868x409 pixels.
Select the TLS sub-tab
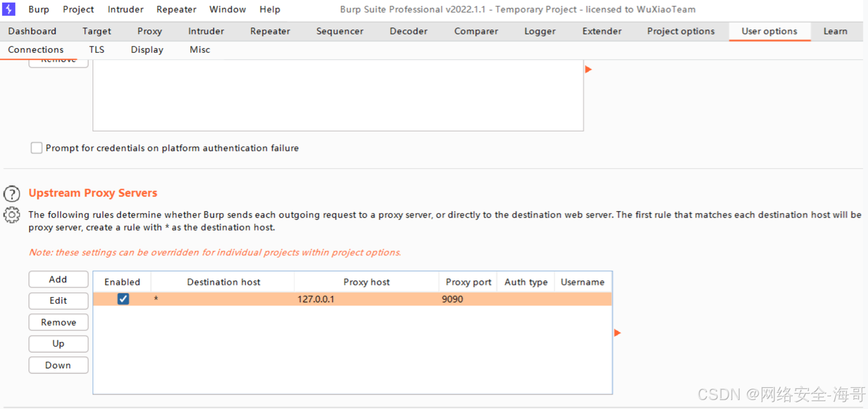97,50
